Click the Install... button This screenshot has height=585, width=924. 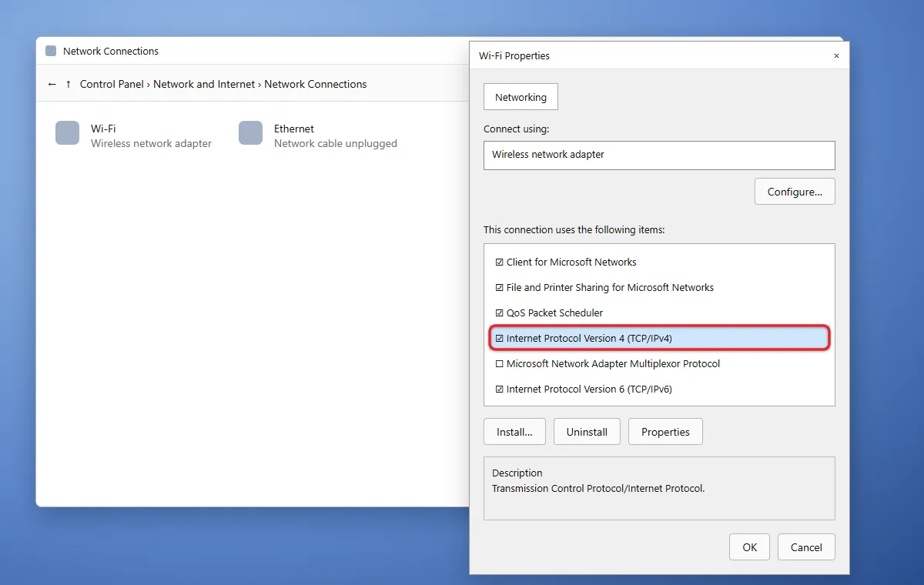[x=514, y=432]
